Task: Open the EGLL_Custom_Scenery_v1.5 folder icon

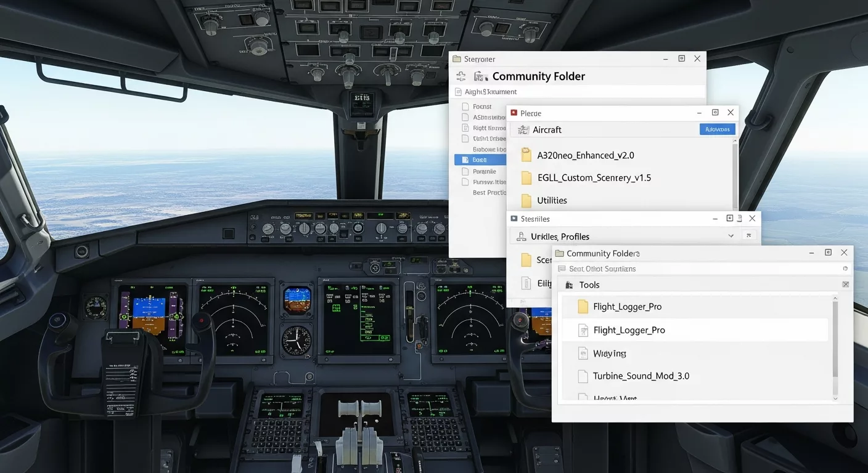Action: coord(526,178)
